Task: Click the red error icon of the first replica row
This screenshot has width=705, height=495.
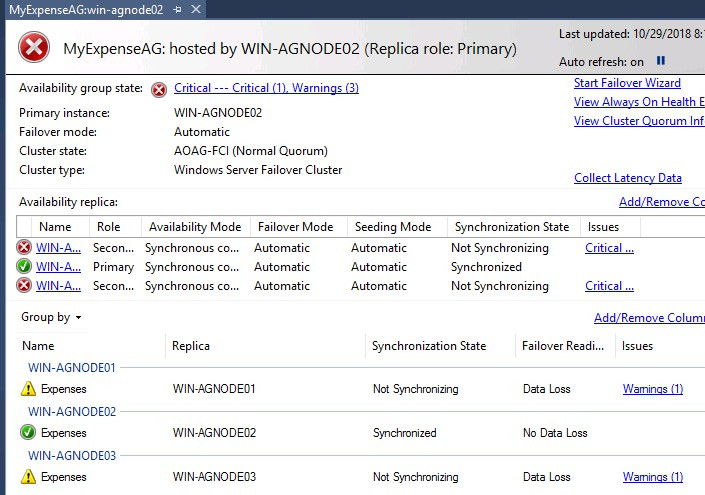Action: point(24,248)
